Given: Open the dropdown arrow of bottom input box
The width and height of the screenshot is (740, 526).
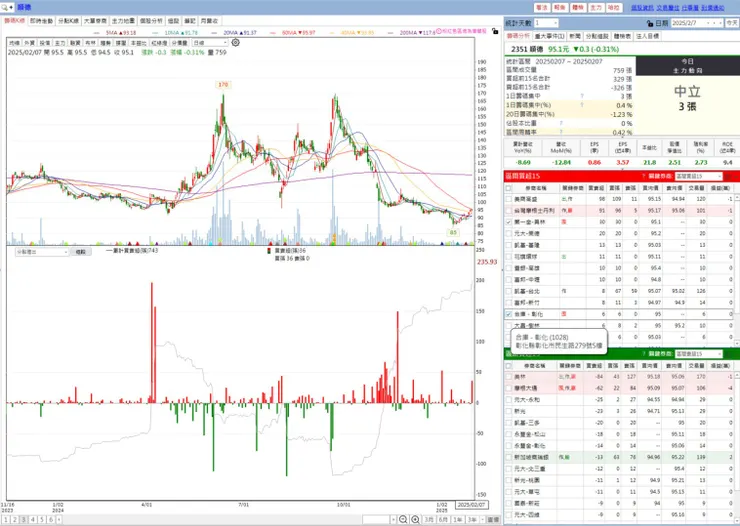Looking at the screenshot, I should point(393,519).
